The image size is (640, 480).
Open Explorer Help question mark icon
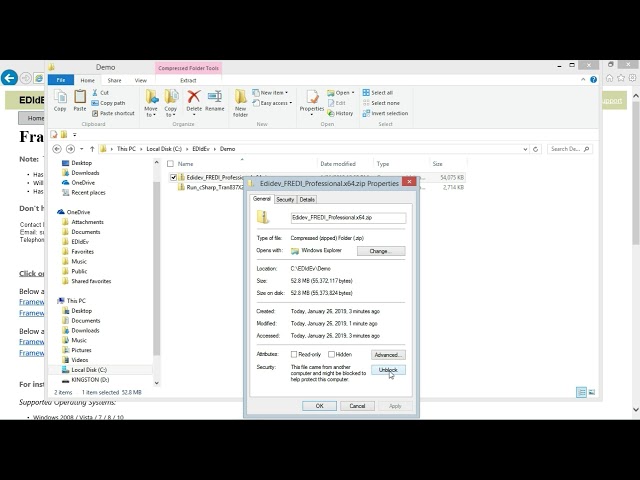pos(593,80)
